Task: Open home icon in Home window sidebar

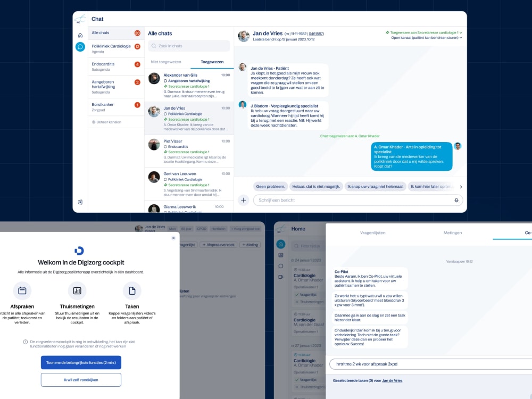Action: (281, 244)
